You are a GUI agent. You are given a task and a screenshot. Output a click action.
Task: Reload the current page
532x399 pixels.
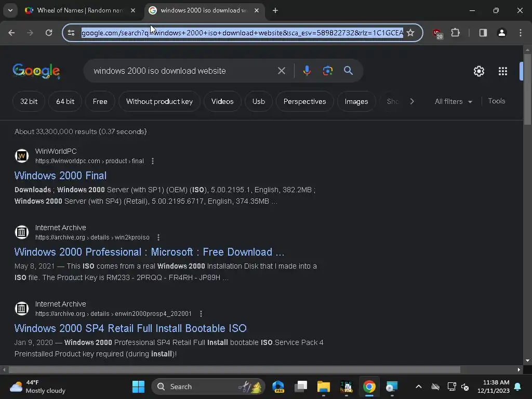(49, 33)
